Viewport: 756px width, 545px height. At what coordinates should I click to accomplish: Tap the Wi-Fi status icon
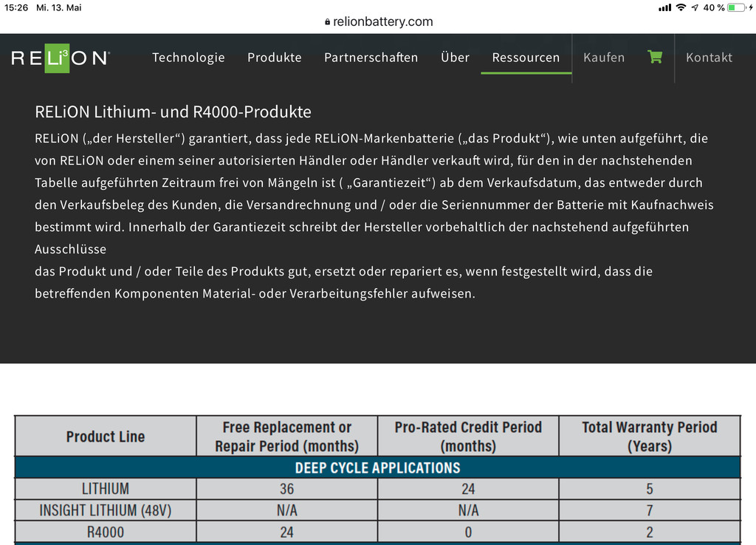pyautogui.click(x=681, y=7)
